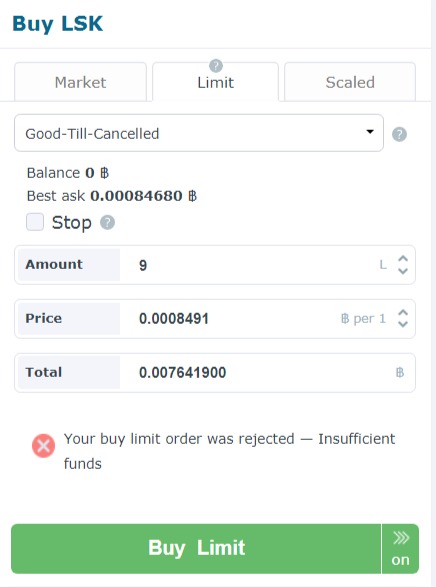436x587 pixels.
Task: Open Stop option help icon
Action: 107,222
